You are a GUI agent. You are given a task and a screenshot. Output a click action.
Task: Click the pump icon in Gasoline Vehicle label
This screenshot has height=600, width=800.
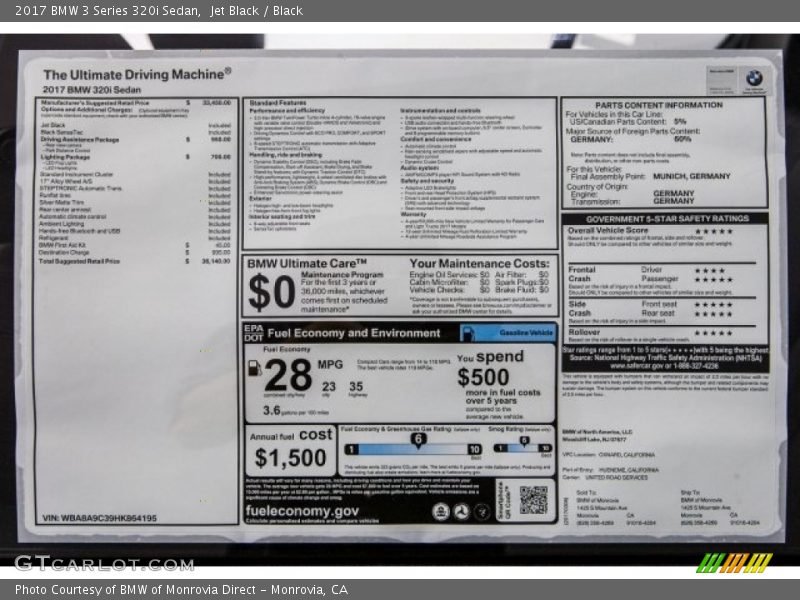tap(467, 333)
